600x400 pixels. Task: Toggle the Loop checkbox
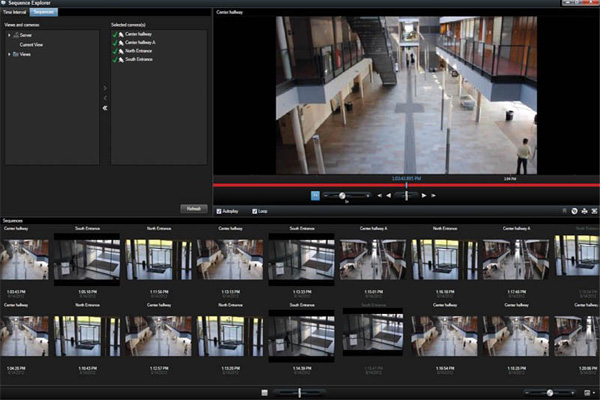[255, 211]
